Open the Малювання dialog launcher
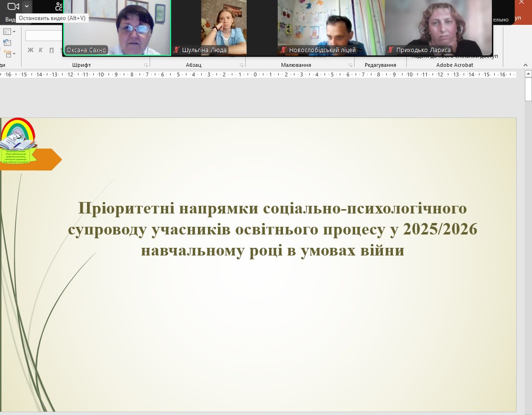Image resolution: width=532 pixels, height=415 pixels. point(350,65)
